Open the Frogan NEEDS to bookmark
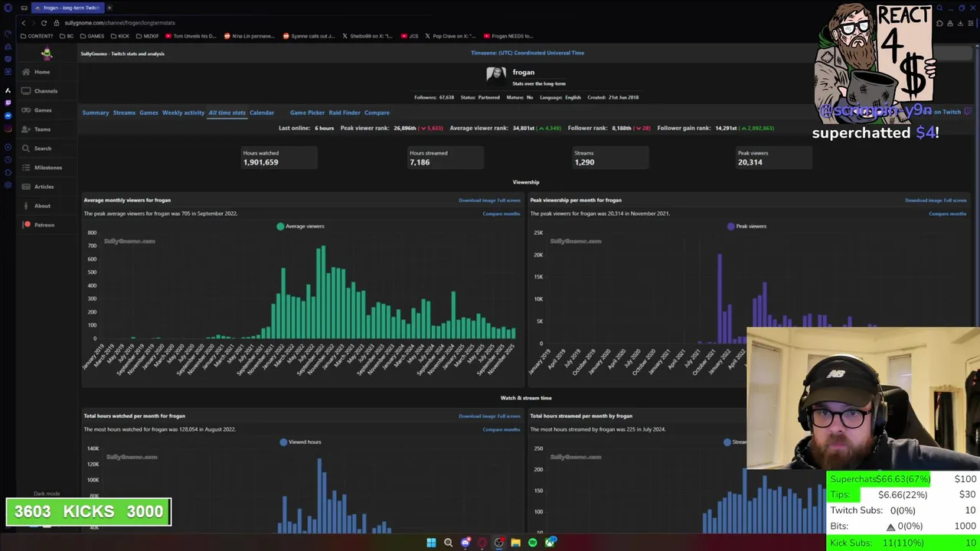 [x=508, y=36]
